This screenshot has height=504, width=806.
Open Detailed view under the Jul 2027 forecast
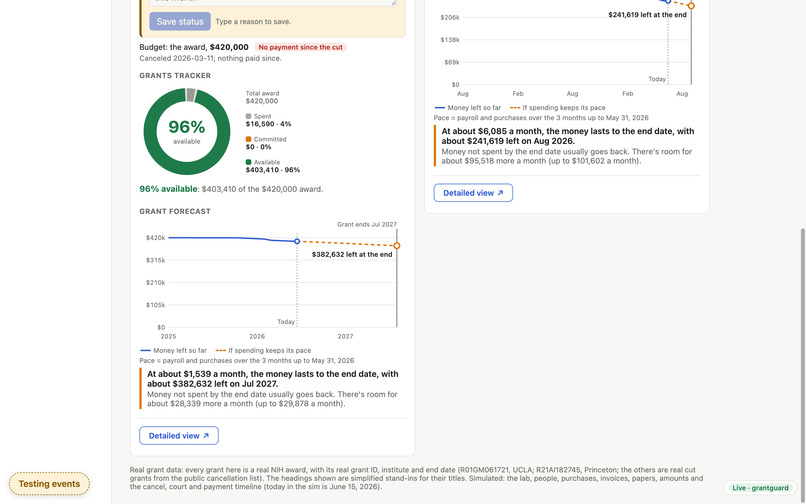[x=179, y=436]
